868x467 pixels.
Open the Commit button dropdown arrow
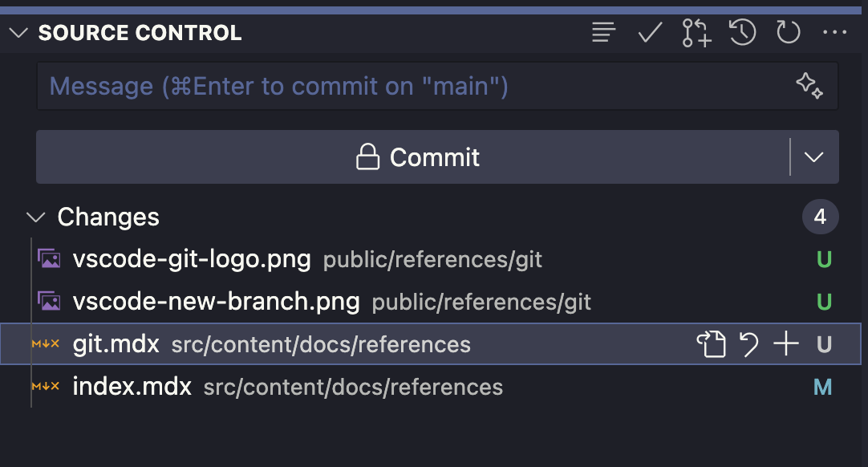pyautogui.click(x=813, y=157)
